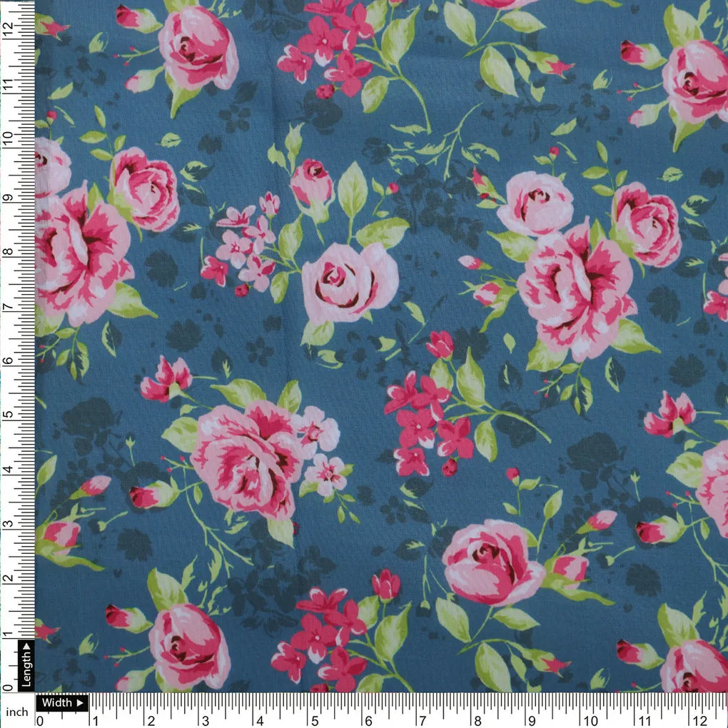Select the inch unit label in corner
This screenshot has width=728, height=728.
pyautogui.click(x=16, y=712)
